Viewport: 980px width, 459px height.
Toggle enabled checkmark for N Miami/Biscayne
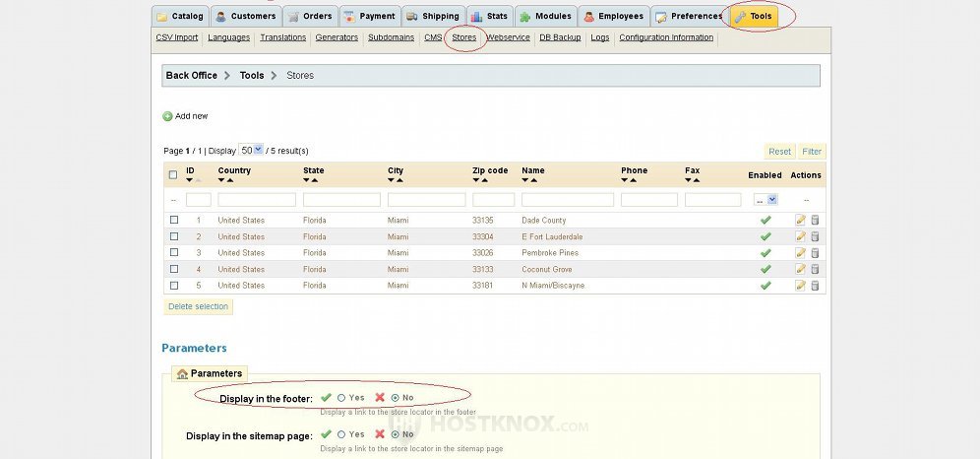(x=766, y=286)
